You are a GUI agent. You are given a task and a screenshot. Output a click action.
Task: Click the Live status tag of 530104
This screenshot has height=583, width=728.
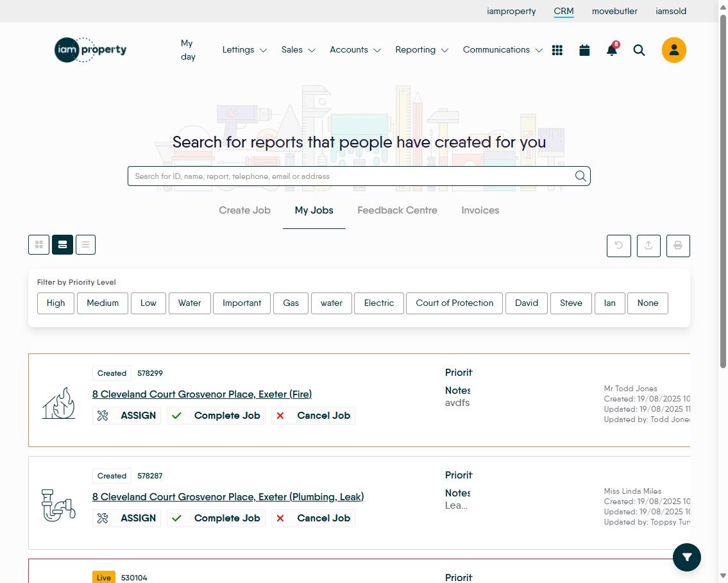tap(103, 577)
